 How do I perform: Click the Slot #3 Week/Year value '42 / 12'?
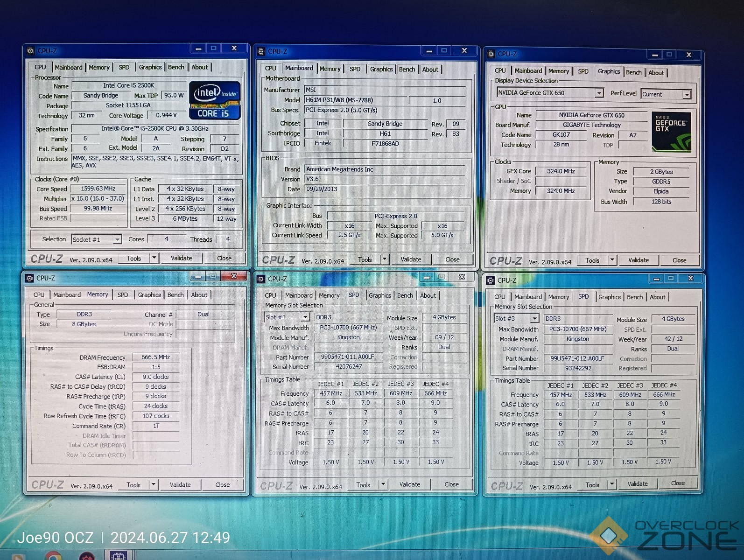pos(673,339)
